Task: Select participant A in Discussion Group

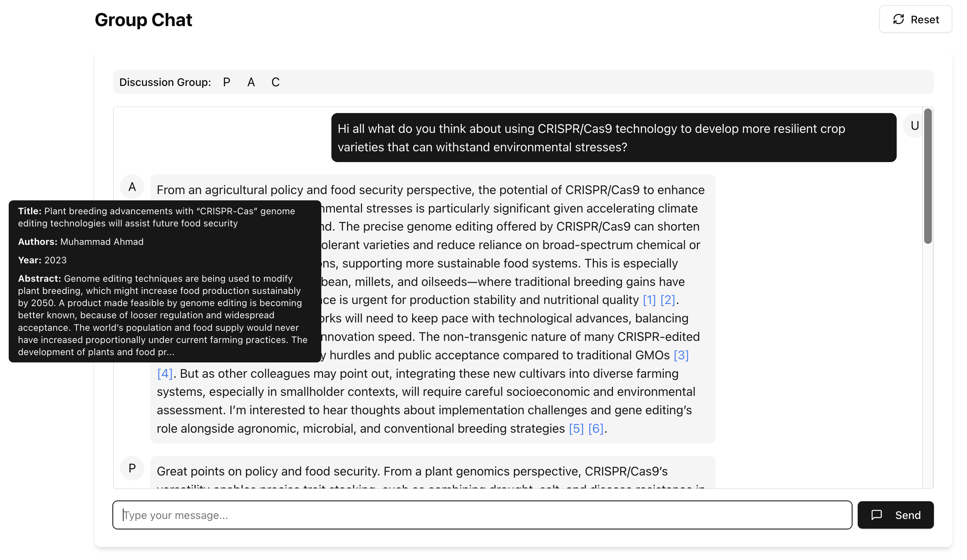Action: pos(251,82)
